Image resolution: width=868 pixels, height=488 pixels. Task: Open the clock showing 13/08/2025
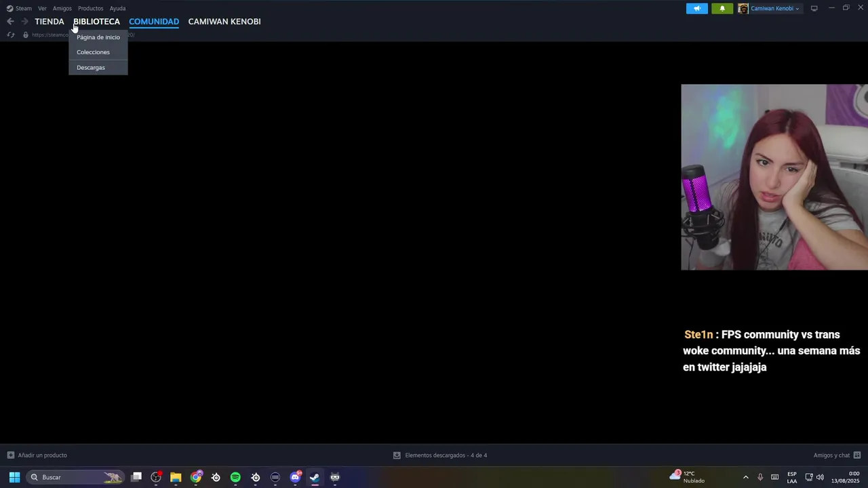(846, 477)
